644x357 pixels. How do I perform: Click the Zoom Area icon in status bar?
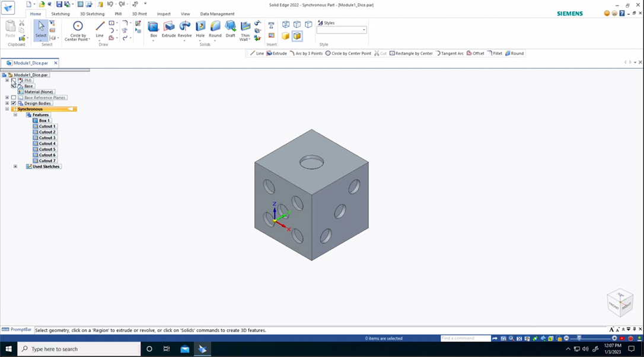pos(503,339)
